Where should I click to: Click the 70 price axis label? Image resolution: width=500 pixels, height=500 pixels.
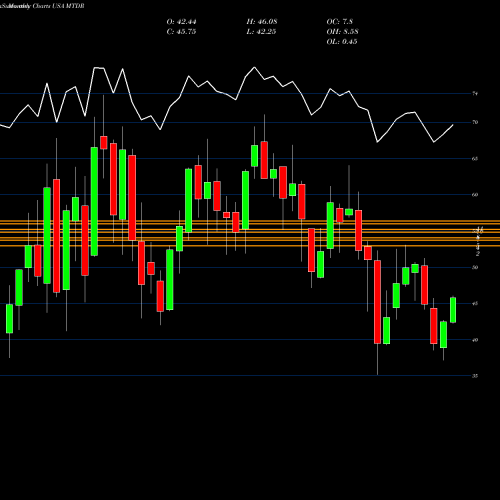click(x=475, y=122)
